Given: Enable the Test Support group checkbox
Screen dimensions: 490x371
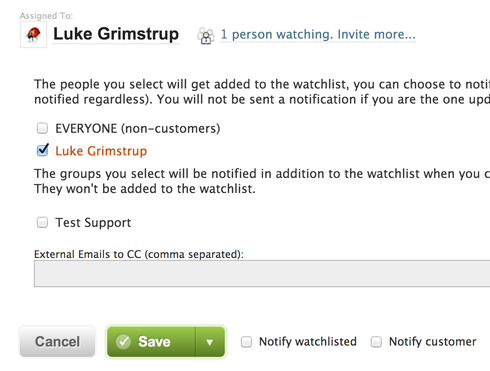Looking at the screenshot, I should [x=42, y=222].
